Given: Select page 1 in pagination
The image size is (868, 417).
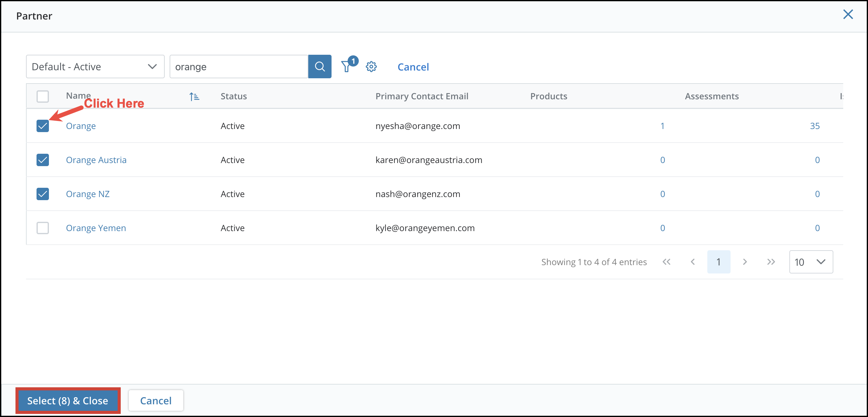Looking at the screenshot, I should tap(718, 262).
